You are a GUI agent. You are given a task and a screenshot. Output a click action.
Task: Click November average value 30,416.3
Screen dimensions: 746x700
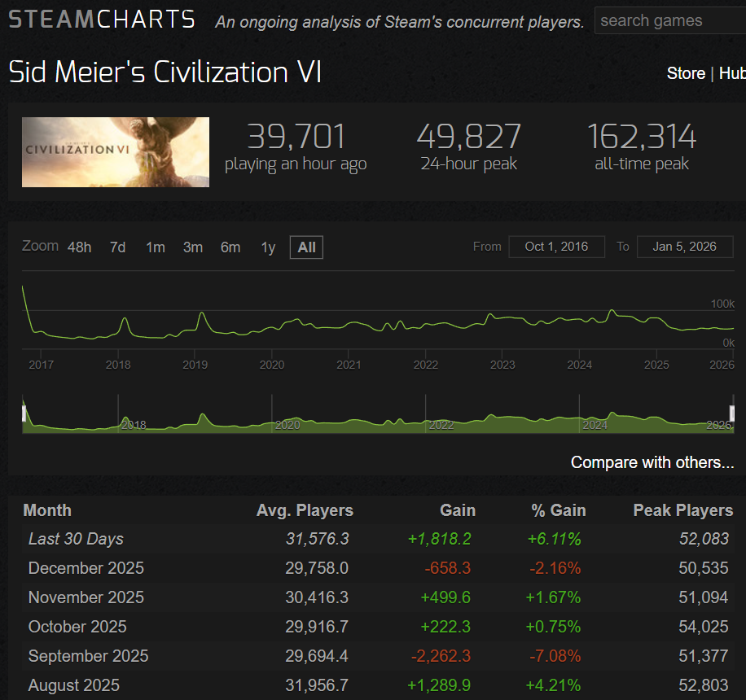pyautogui.click(x=317, y=597)
